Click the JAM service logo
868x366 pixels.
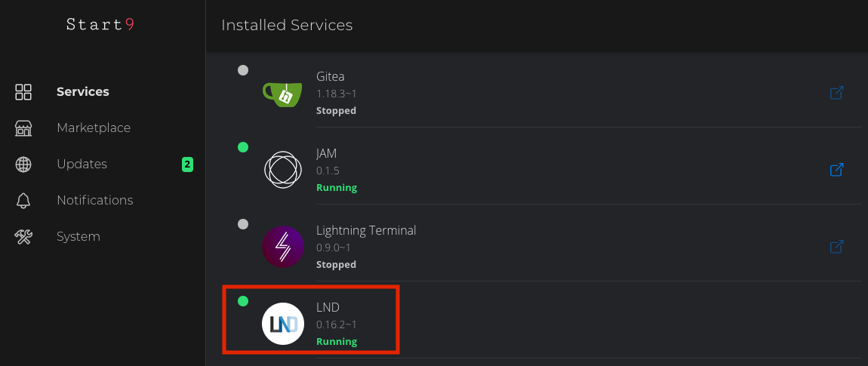282,170
